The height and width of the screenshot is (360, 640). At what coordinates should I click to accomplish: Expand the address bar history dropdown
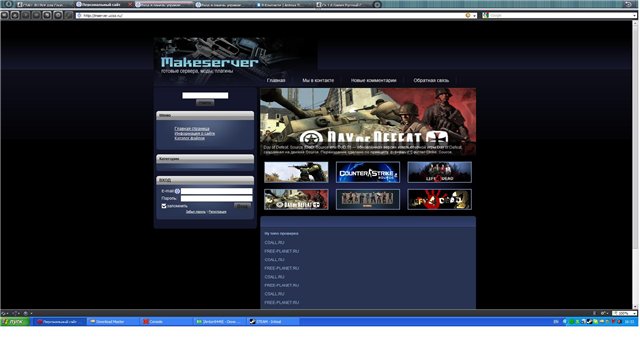click(474, 16)
